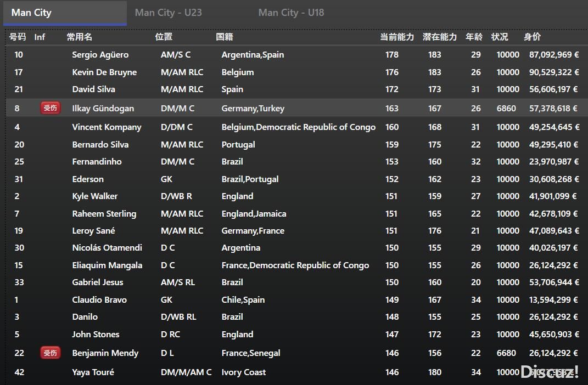This screenshot has height=385, width=588.
Task: Select player John Stones
Action: tap(96, 334)
